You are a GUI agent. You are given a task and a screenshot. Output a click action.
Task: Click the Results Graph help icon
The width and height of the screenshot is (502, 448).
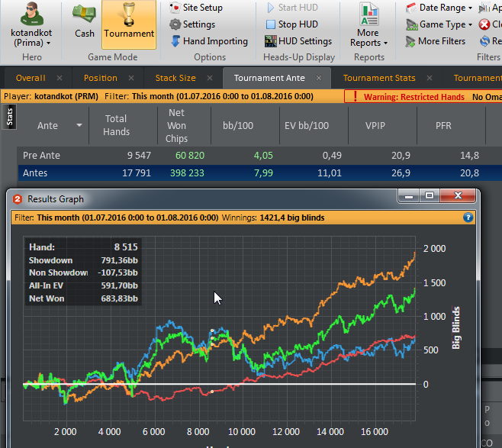(x=468, y=218)
